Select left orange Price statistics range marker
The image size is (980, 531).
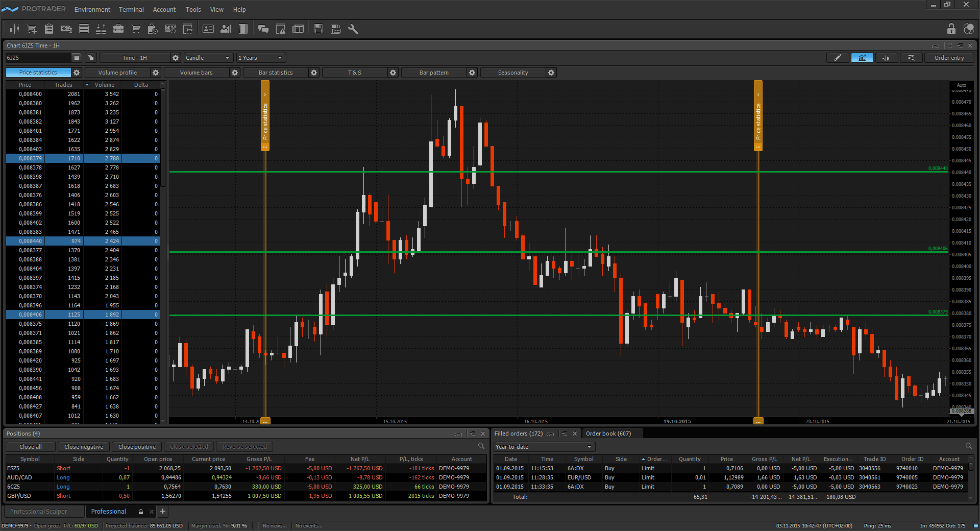(x=265, y=115)
